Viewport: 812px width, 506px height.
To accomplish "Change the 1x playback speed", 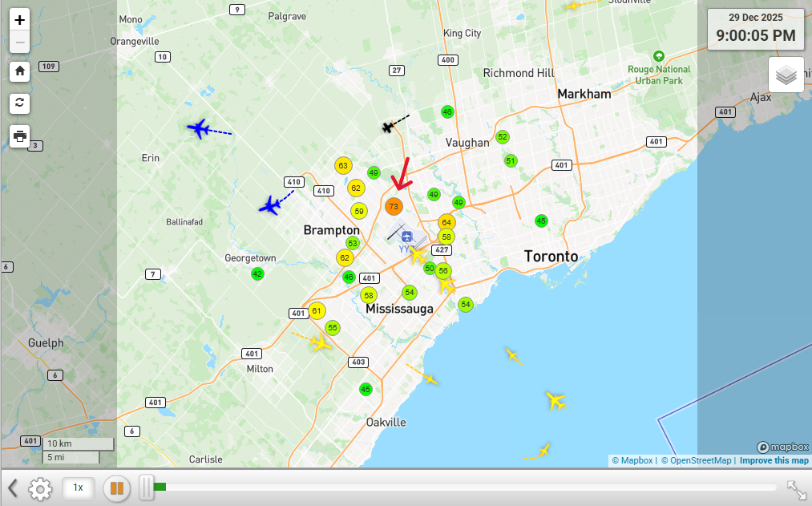I will click(78, 488).
